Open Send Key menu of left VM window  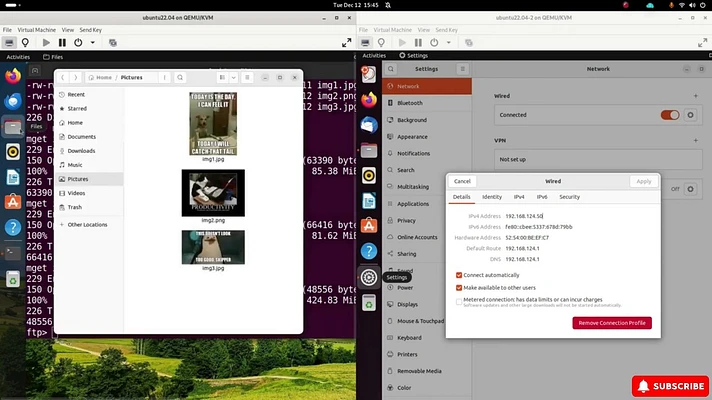coord(90,30)
